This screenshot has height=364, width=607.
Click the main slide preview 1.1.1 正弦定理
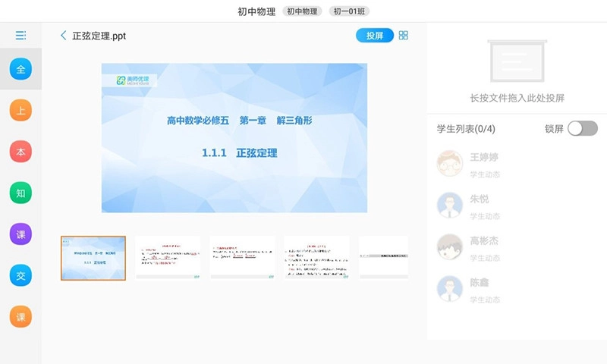234,137
